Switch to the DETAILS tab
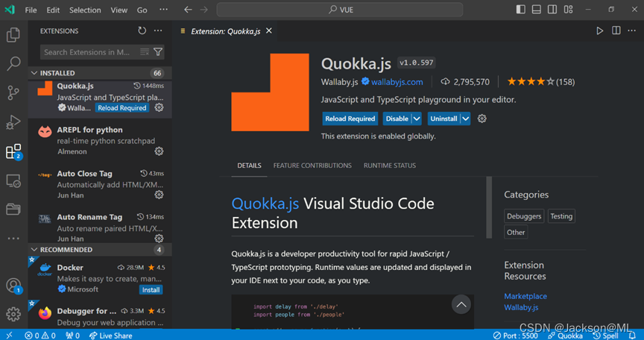644x340 pixels. coord(249,166)
